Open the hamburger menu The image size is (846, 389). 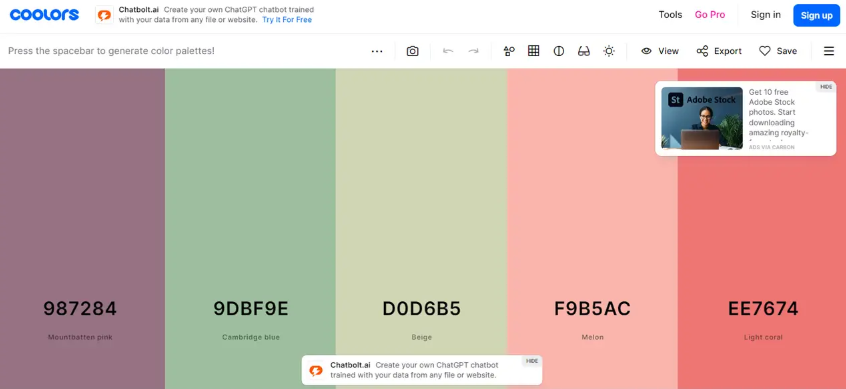(x=829, y=51)
